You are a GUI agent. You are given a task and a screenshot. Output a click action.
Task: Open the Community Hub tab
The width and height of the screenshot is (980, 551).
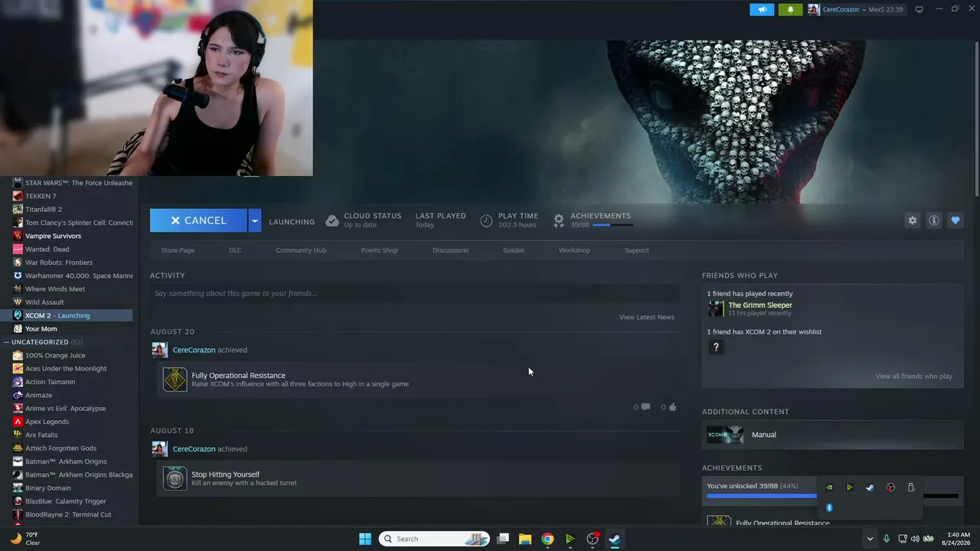point(301,250)
